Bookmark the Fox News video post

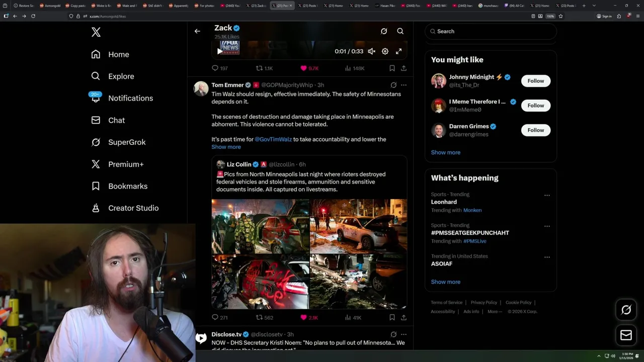click(x=392, y=68)
